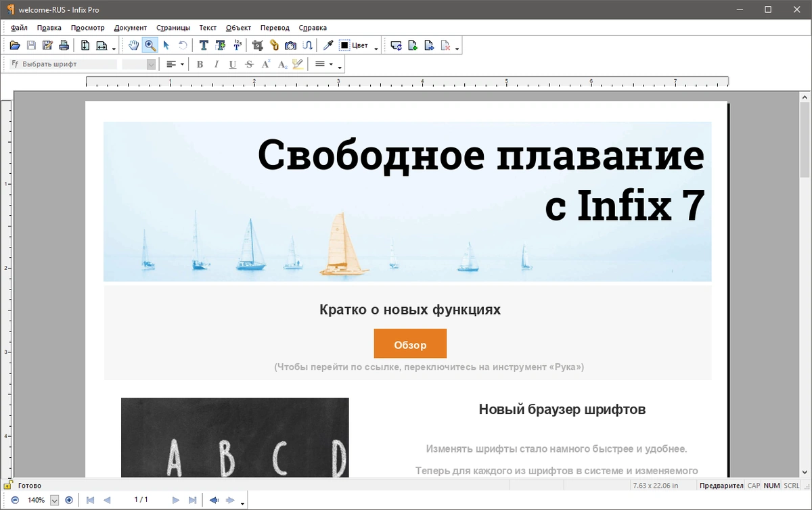The width and height of the screenshot is (812, 510).
Task: Select the Snapshot camera tool
Action: pos(290,45)
